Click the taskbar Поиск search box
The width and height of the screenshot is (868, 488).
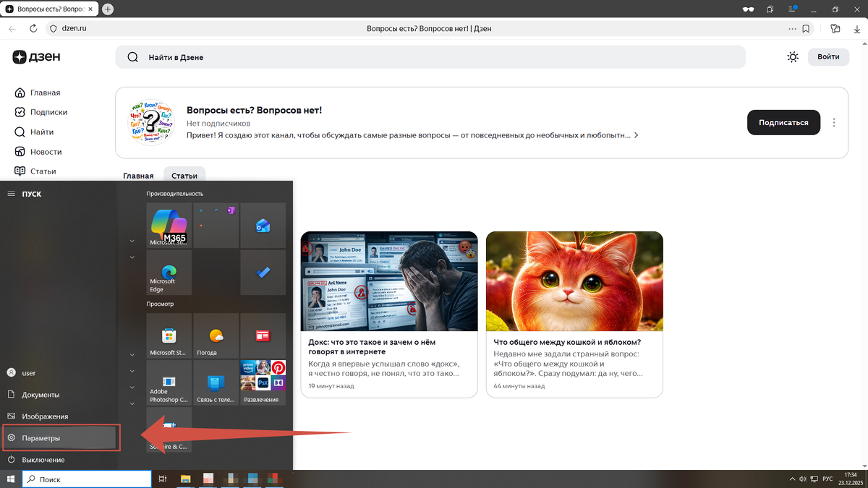(x=87, y=479)
